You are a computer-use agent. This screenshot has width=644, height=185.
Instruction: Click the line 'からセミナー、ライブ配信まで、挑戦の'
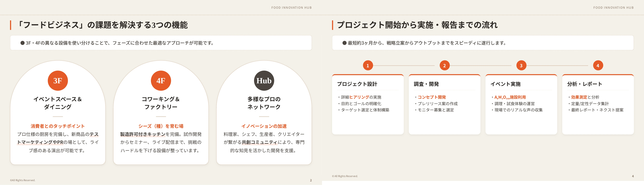point(161,142)
